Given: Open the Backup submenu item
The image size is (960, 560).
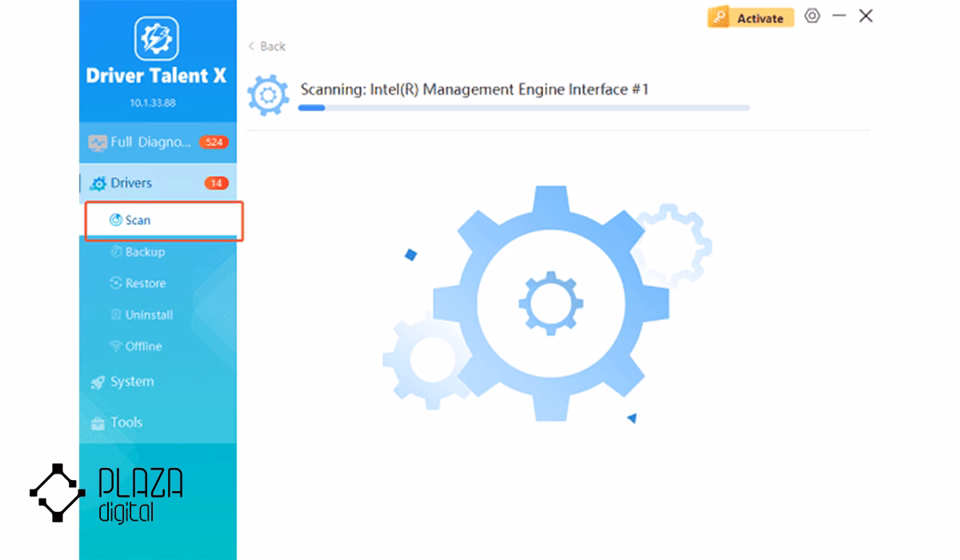Looking at the screenshot, I should coord(138,252).
